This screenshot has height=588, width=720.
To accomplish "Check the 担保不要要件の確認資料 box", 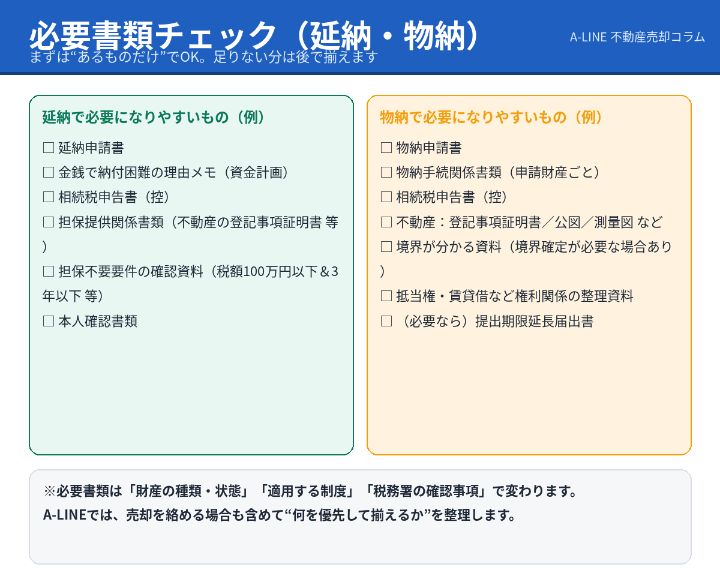I will pos(49,272).
